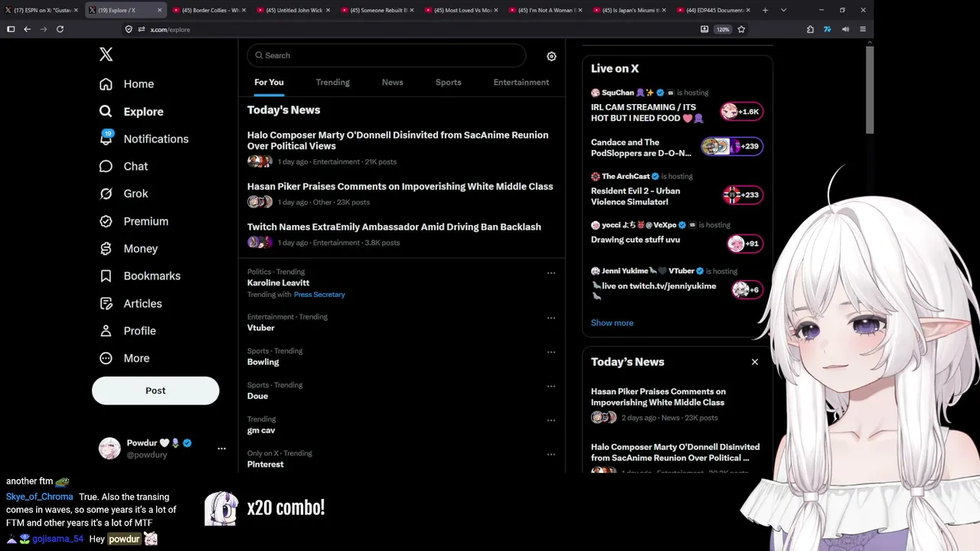
Task: Open options for Bowling trend
Action: coord(550,352)
